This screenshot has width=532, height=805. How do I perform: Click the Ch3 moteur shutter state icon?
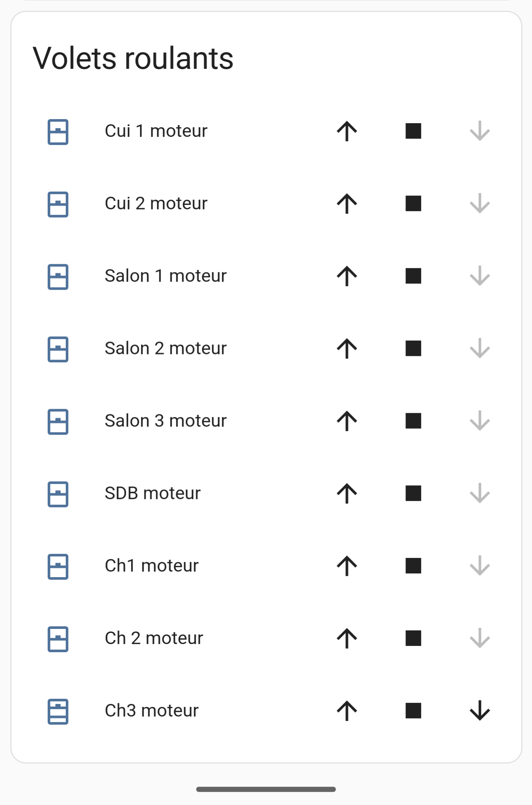tap(58, 711)
